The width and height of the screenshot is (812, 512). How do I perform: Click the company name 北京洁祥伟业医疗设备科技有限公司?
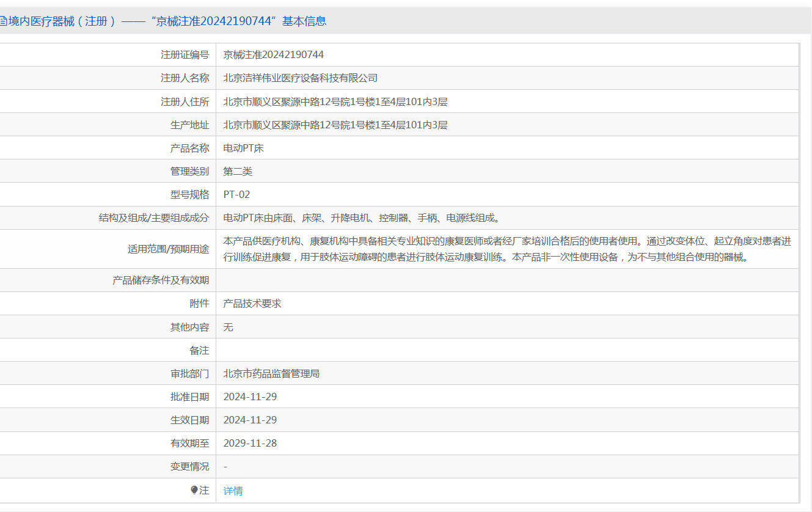tap(301, 78)
